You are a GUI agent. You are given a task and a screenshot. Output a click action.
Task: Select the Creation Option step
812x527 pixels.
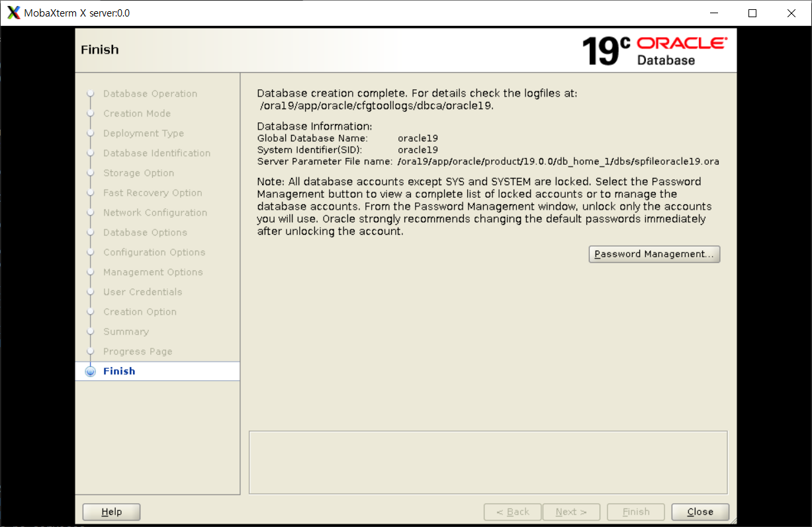140,312
